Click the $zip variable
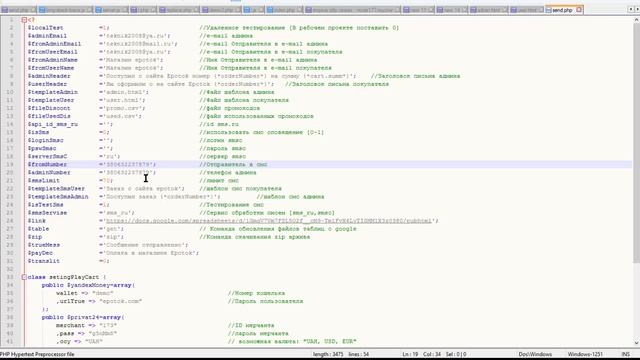 pos(35,237)
